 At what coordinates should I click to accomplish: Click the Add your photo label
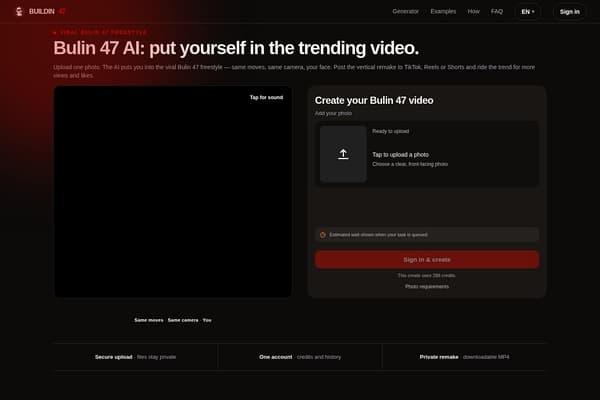333,113
